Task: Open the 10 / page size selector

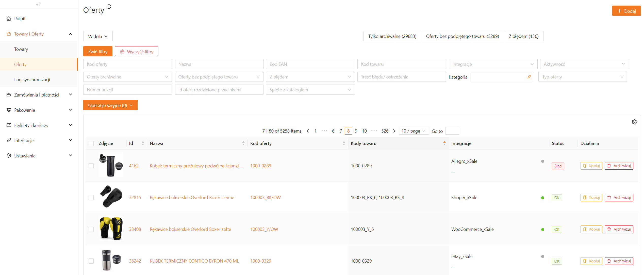Action: pos(414,131)
